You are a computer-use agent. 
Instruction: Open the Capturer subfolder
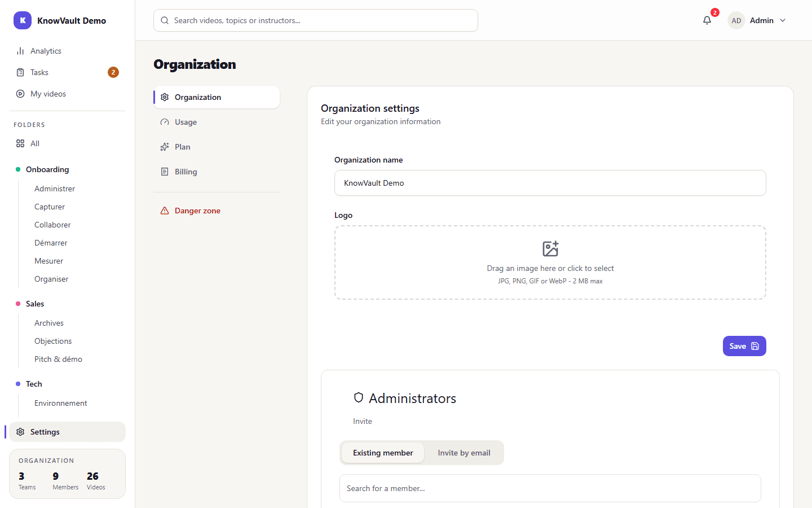pos(50,207)
